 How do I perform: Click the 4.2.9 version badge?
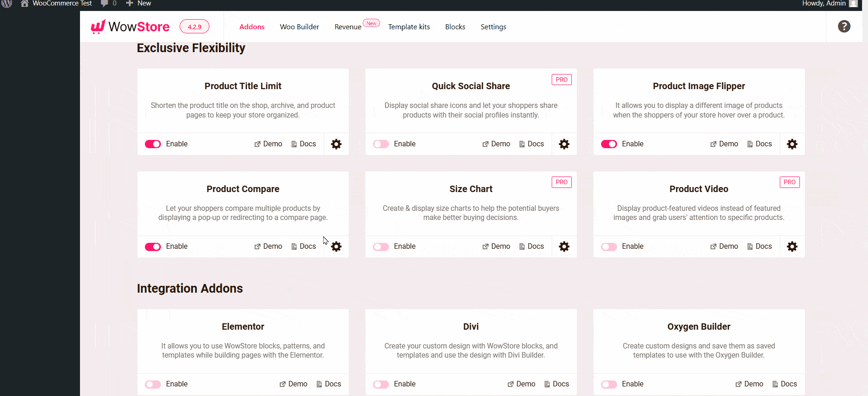click(x=194, y=27)
